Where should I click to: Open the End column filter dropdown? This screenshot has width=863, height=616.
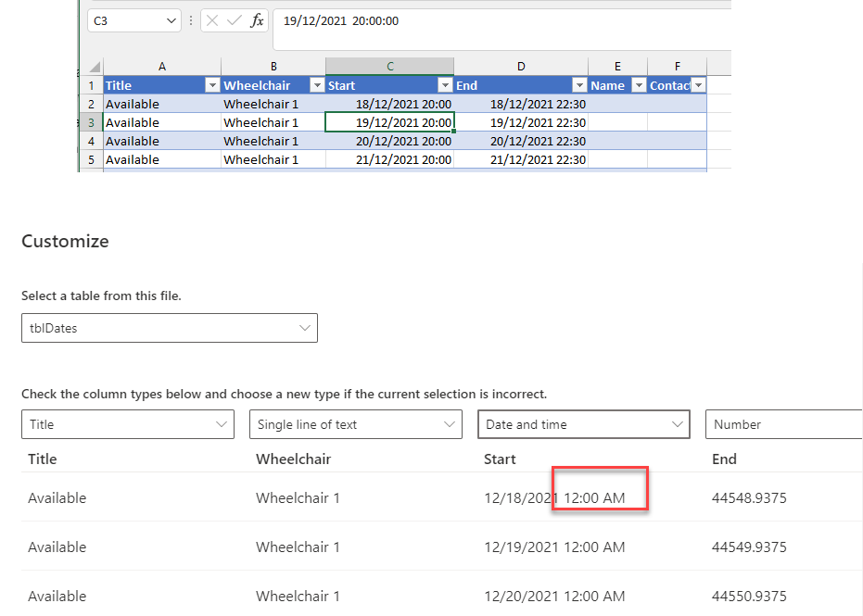point(579,85)
